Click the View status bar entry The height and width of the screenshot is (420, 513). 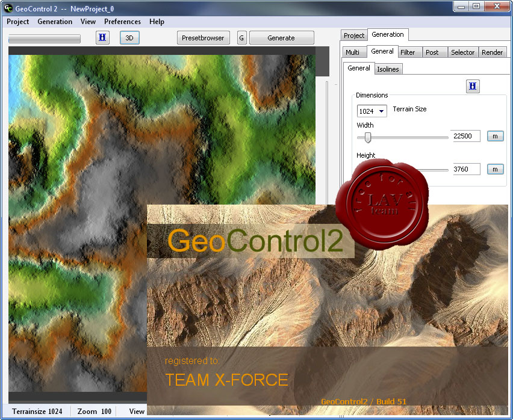[137, 411]
